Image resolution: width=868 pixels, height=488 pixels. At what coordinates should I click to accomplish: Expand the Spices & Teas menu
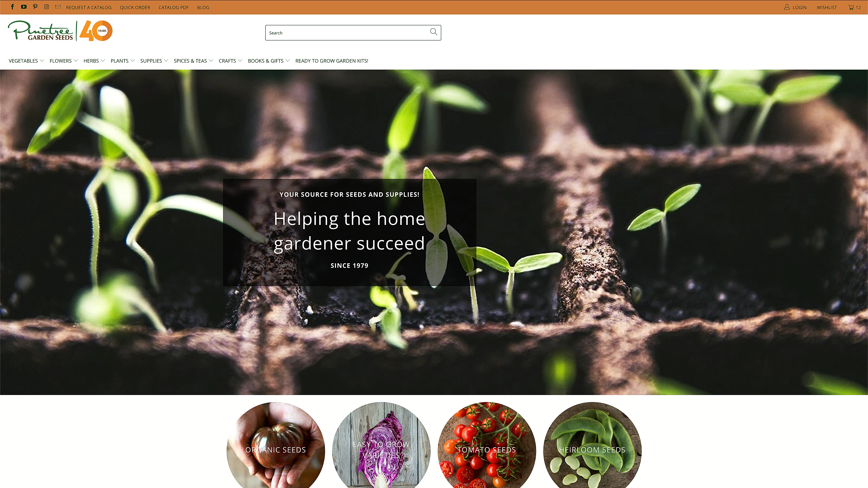tap(193, 61)
